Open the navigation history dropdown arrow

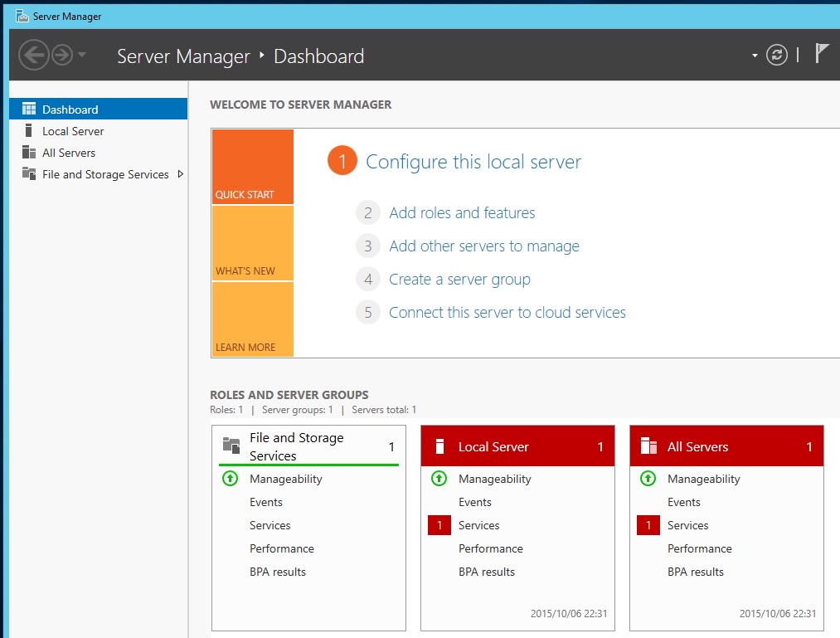coord(82,54)
